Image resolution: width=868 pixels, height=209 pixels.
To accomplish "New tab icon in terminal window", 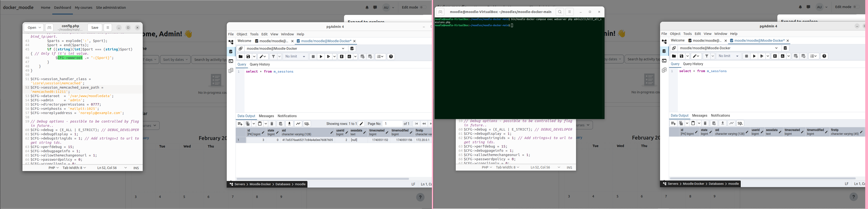I will point(440,12).
